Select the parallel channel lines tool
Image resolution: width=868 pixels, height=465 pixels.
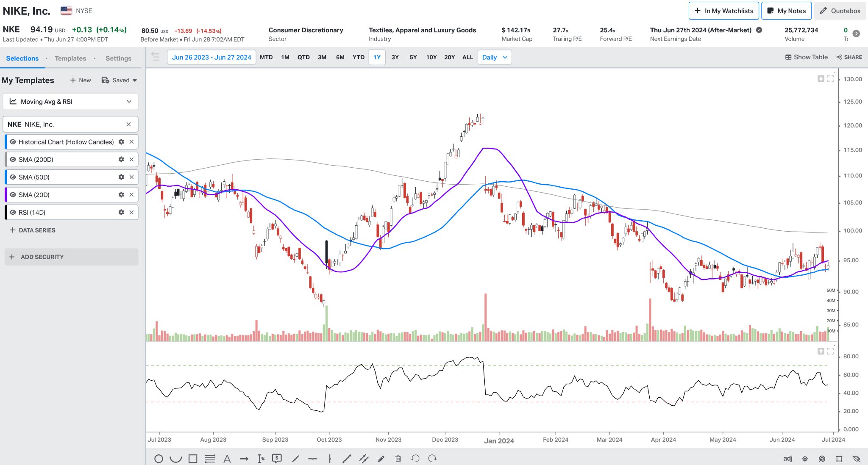(364, 459)
